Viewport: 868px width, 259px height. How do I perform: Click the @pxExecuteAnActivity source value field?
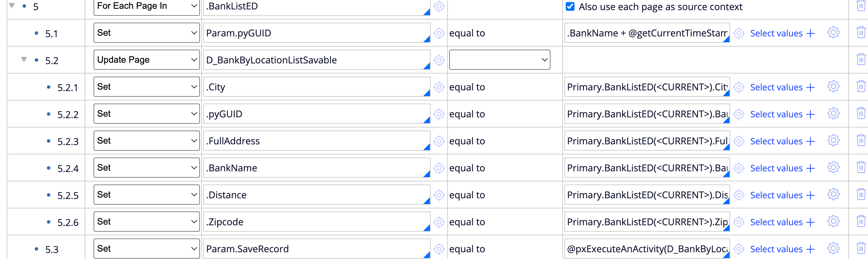pyautogui.click(x=647, y=249)
